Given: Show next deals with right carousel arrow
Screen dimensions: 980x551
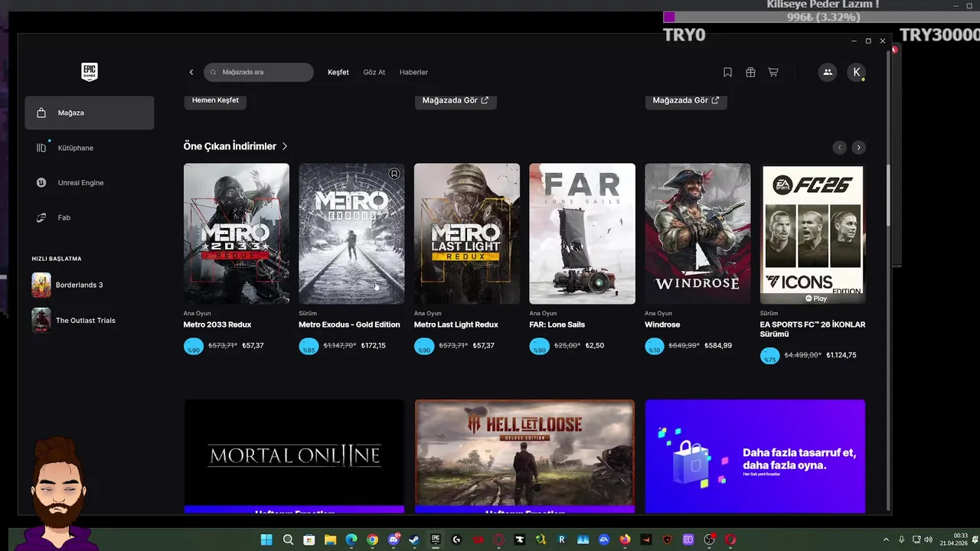Looking at the screenshot, I should (858, 147).
